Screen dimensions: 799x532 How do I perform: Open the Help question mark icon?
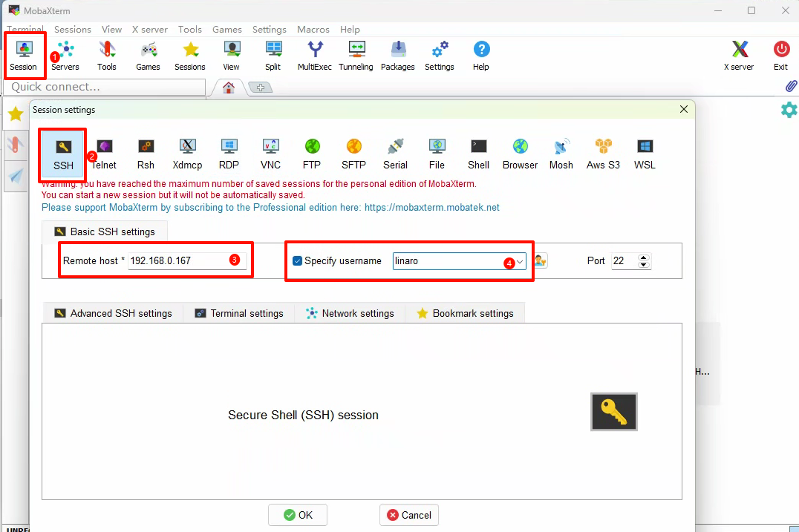[x=481, y=56]
